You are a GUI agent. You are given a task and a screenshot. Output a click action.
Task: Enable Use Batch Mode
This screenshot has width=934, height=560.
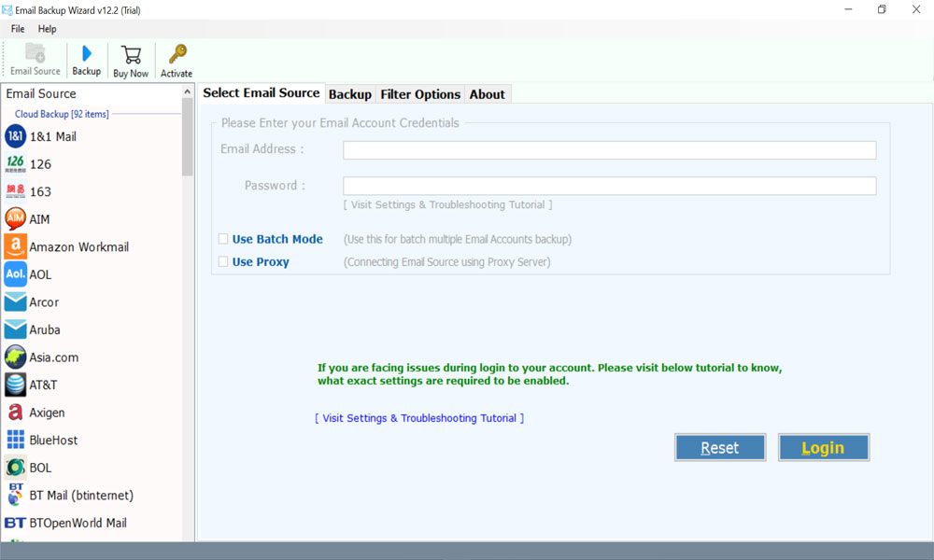[222, 238]
